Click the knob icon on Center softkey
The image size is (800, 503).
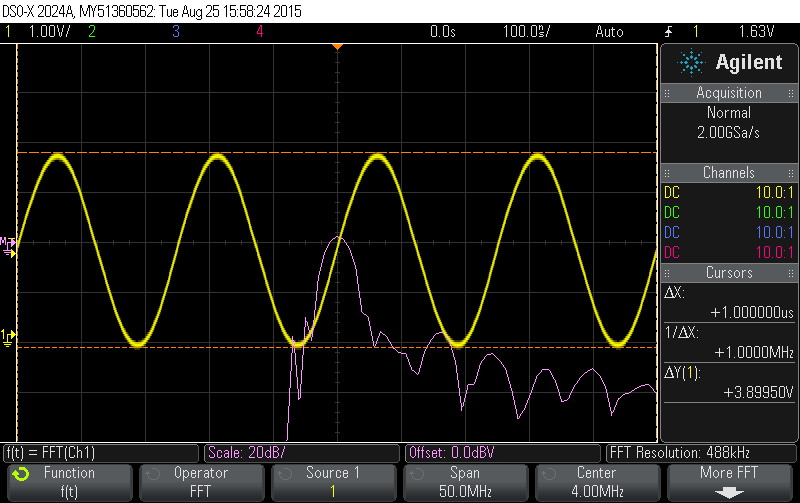pos(548,474)
